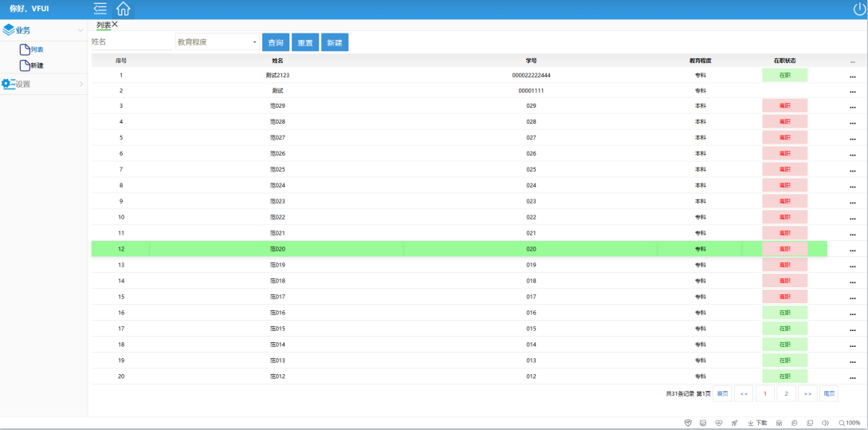Image resolution: width=868 pixels, height=430 pixels.
Task: Go to the home page icon
Action: point(123,9)
